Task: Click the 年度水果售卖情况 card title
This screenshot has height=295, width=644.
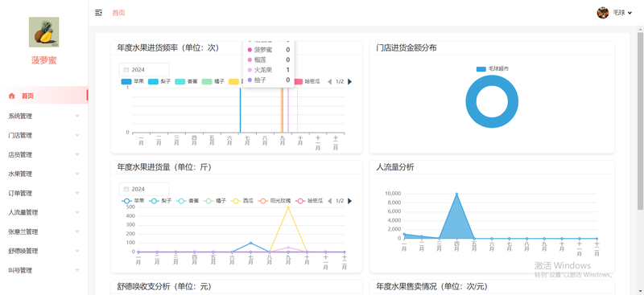Action: pyautogui.click(x=432, y=286)
